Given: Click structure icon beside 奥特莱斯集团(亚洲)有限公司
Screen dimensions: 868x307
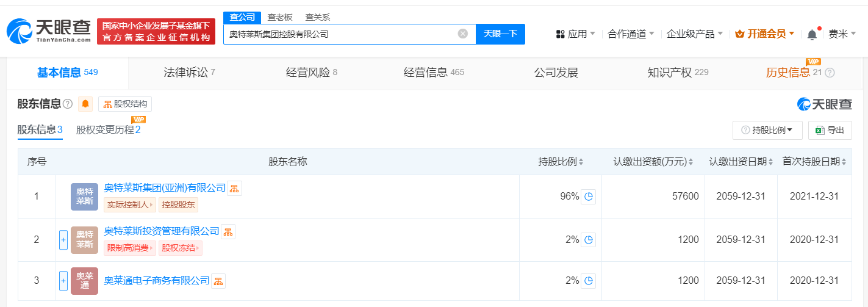Looking at the screenshot, I should tap(235, 188).
